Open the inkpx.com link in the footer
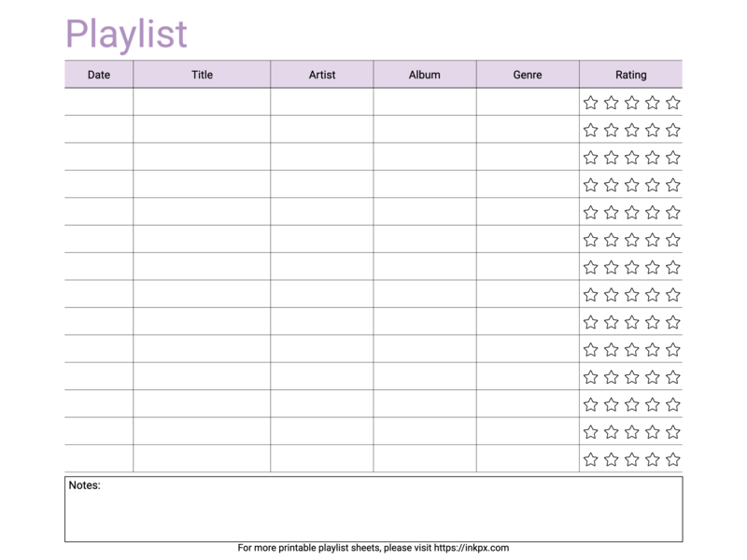 coord(472,549)
